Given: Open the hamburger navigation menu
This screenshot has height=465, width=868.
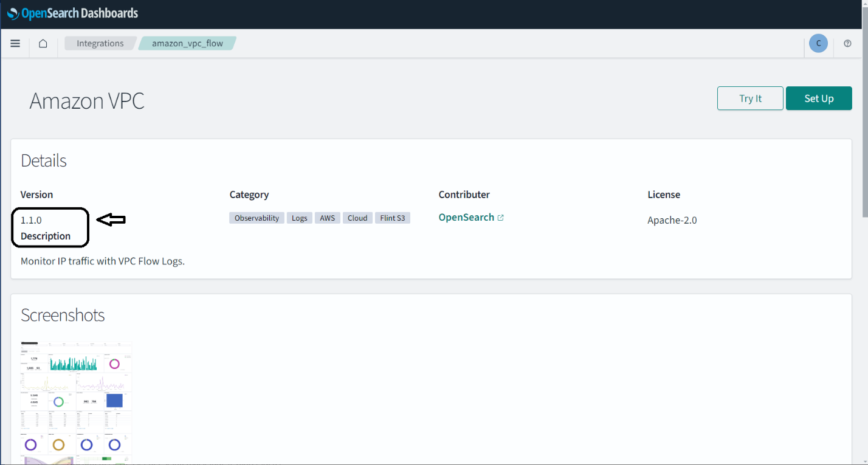Looking at the screenshot, I should [16, 44].
